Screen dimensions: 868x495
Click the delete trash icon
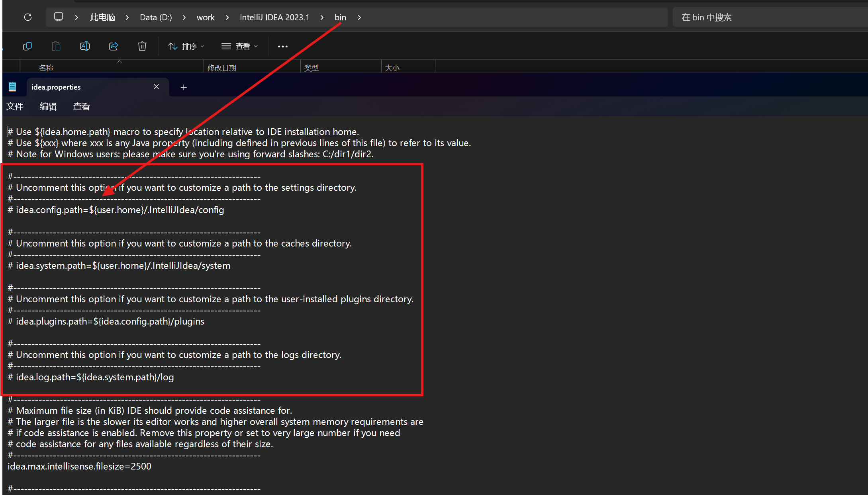(142, 46)
